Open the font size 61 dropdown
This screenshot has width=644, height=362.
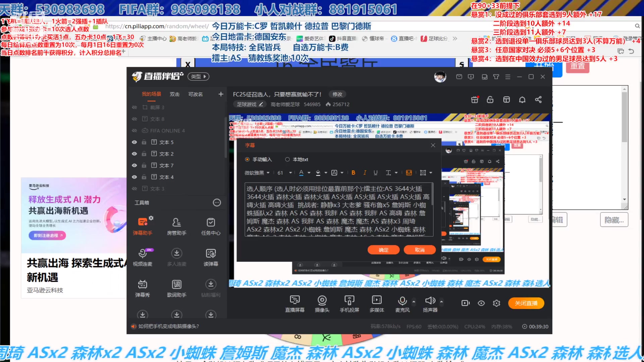(x=284, y=173)
